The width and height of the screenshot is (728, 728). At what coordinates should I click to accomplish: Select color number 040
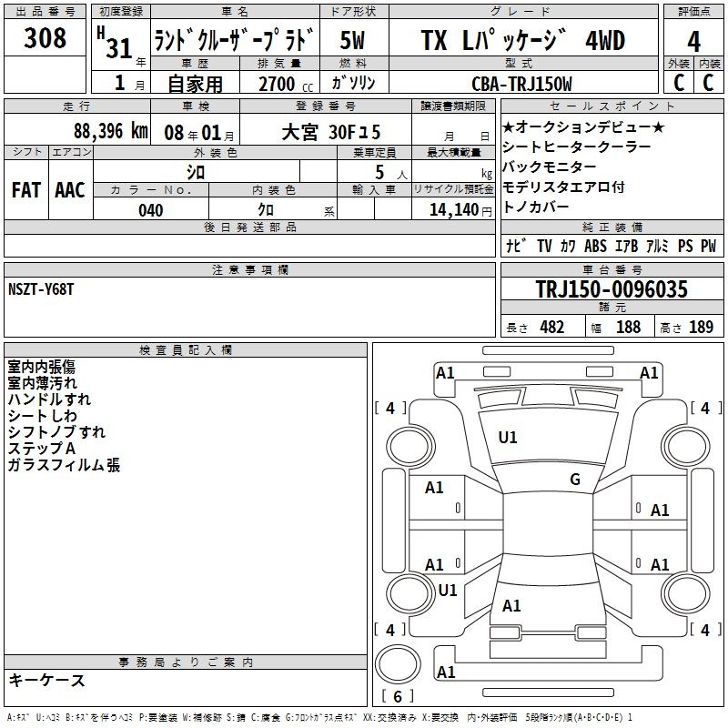click(x=151, y=210)
